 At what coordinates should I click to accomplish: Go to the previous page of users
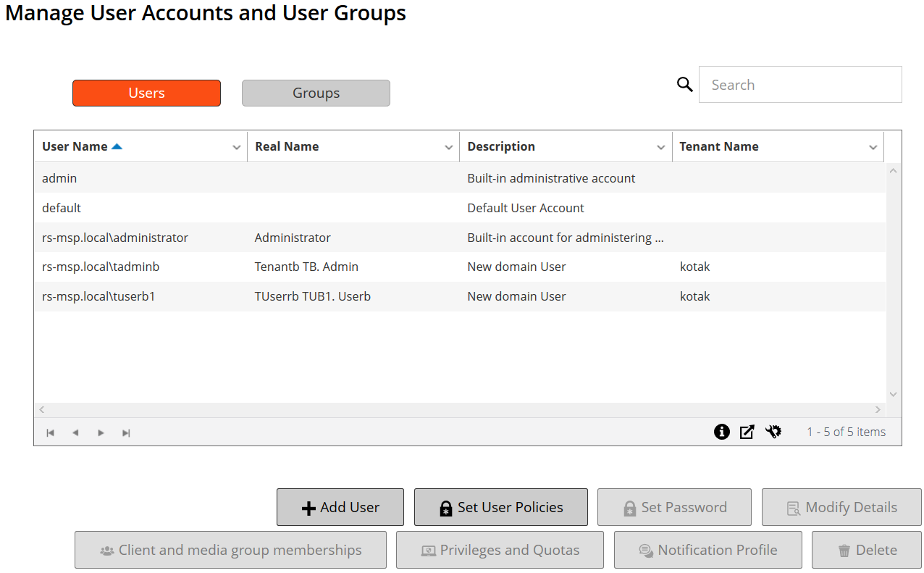[75, 432]
